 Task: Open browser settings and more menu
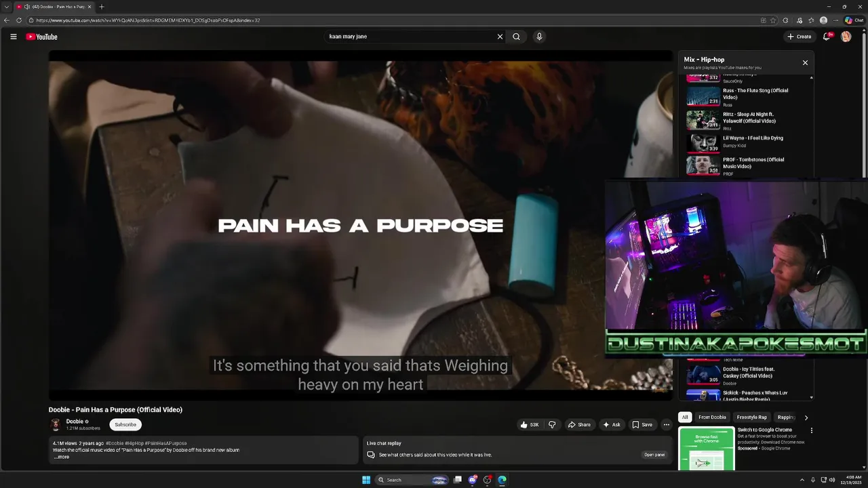pos(835,20)
